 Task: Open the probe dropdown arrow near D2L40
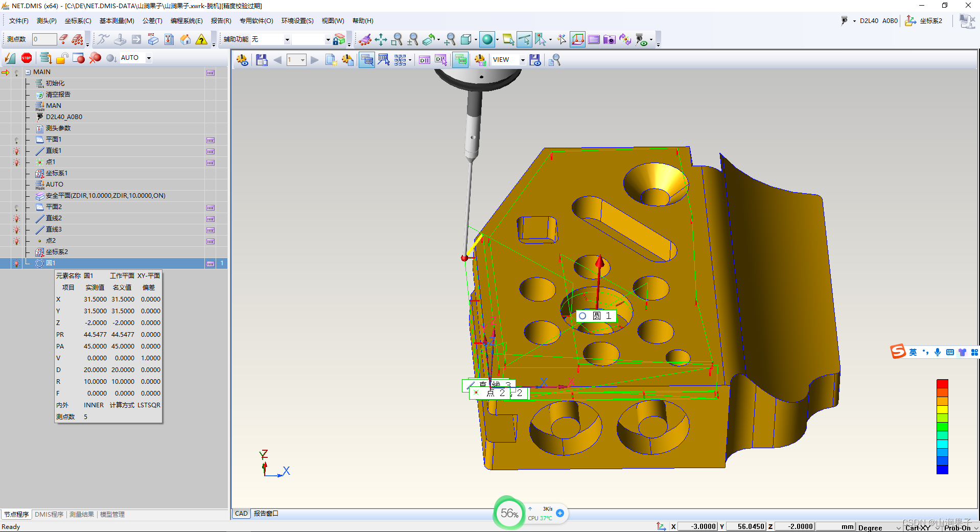(x=854, y=21)
